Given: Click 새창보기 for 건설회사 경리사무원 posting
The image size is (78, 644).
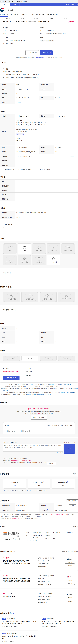Looking at the screenshot, I should (70, 601).
